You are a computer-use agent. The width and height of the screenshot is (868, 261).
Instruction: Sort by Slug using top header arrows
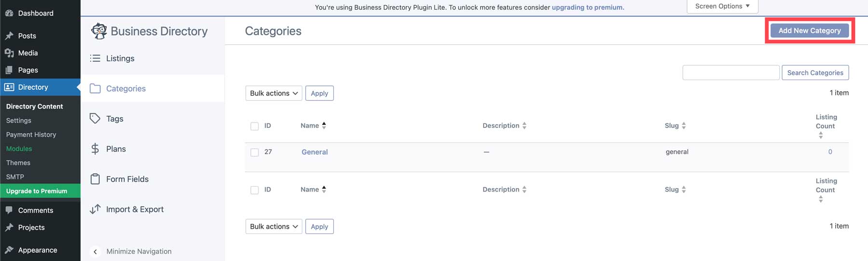[x=684, y=125]
